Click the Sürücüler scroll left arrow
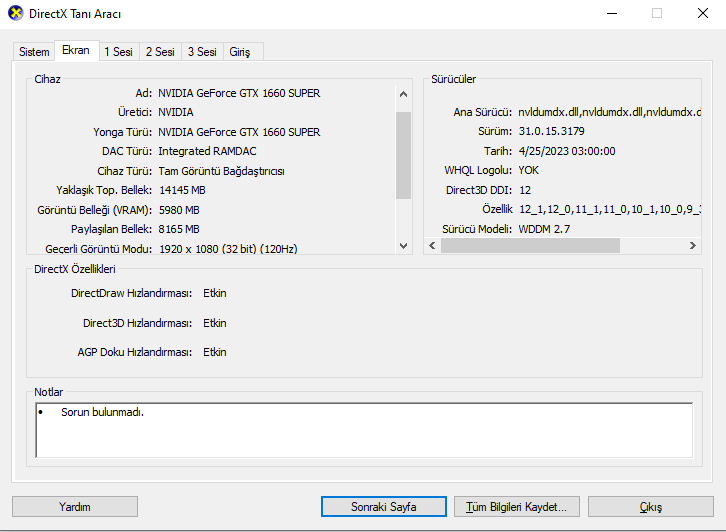The image size is (726, 532). pyautogui.click(x=432, y=245)
